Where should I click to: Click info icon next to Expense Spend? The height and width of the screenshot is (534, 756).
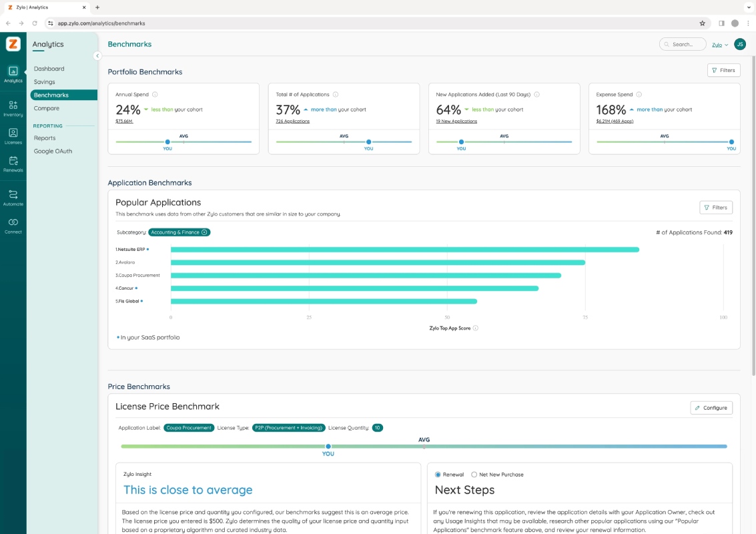(639, 95)
